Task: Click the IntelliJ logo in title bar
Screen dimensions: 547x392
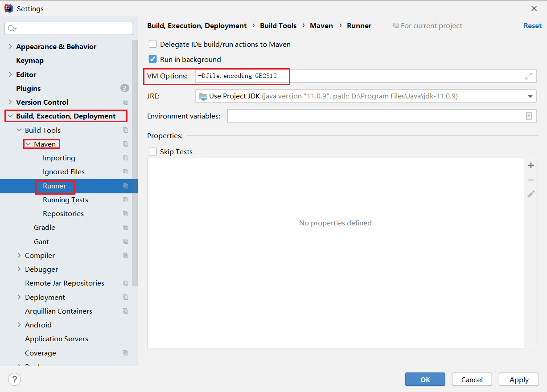Action: 8,8
